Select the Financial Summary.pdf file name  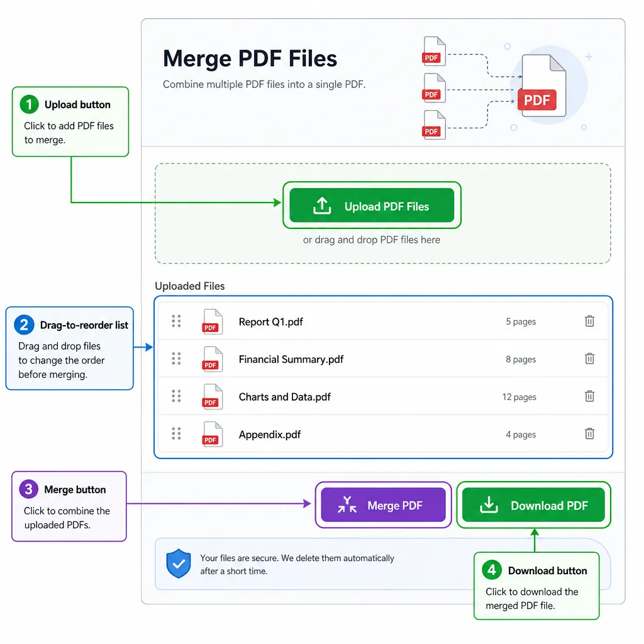[291, 359]
